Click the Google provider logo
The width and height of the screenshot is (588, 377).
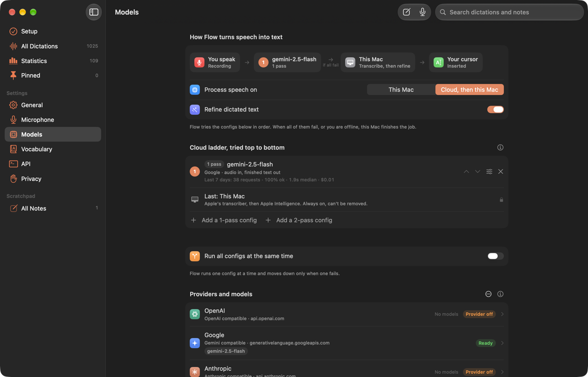pyautogui.click(x=195, y=343)
